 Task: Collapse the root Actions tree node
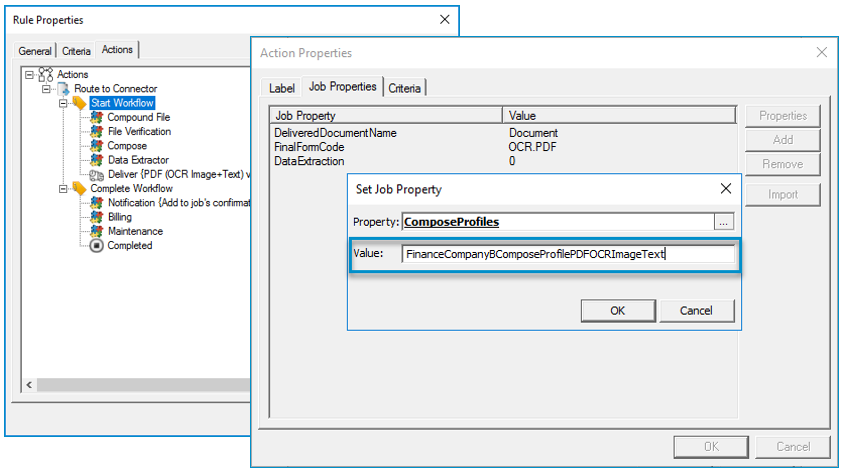point(29,75)
